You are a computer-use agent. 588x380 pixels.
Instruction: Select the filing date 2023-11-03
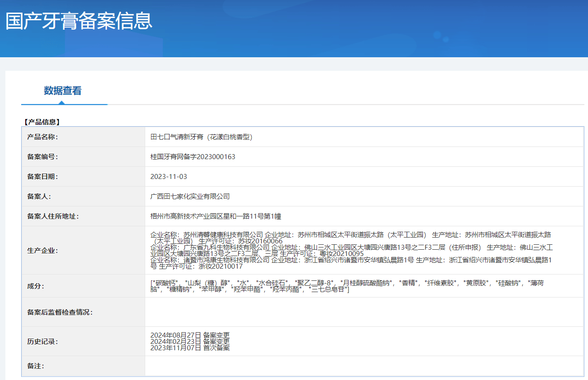pyautogui.click(x=168, y=176)
